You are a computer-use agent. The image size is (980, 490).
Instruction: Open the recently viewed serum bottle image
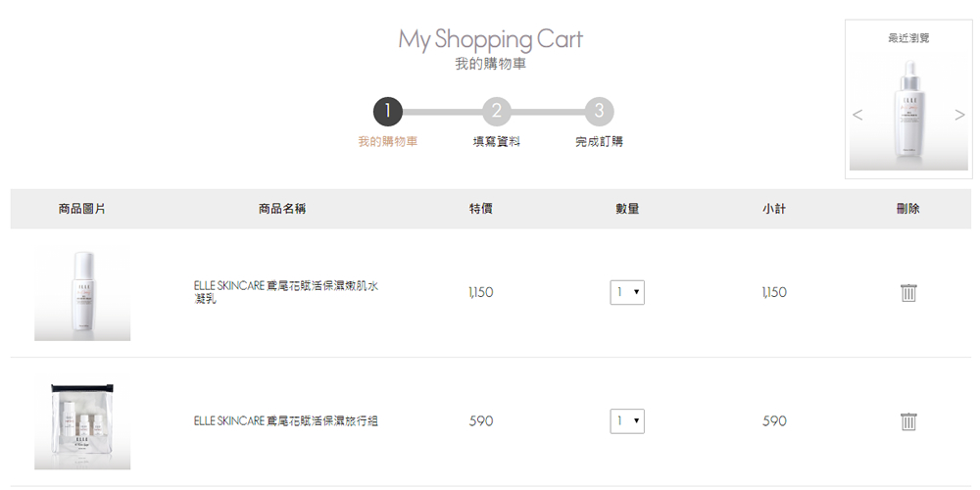(908, 112)
